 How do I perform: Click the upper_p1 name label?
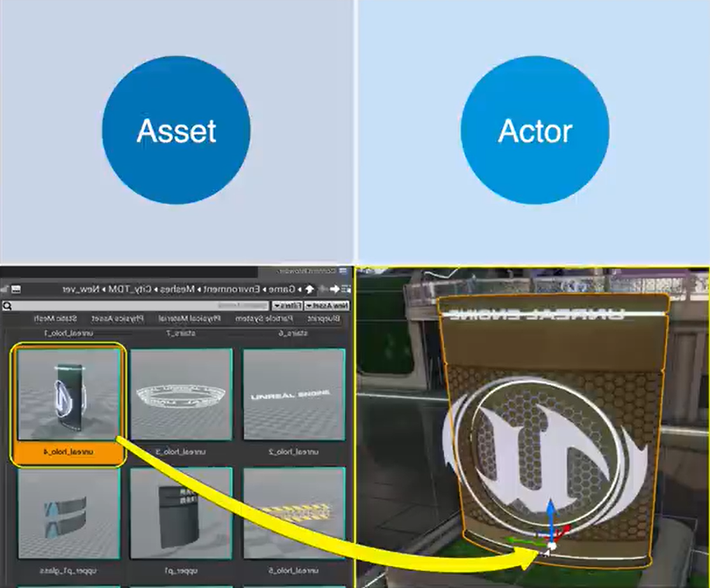pyautogui.click(x=181, y=571)
